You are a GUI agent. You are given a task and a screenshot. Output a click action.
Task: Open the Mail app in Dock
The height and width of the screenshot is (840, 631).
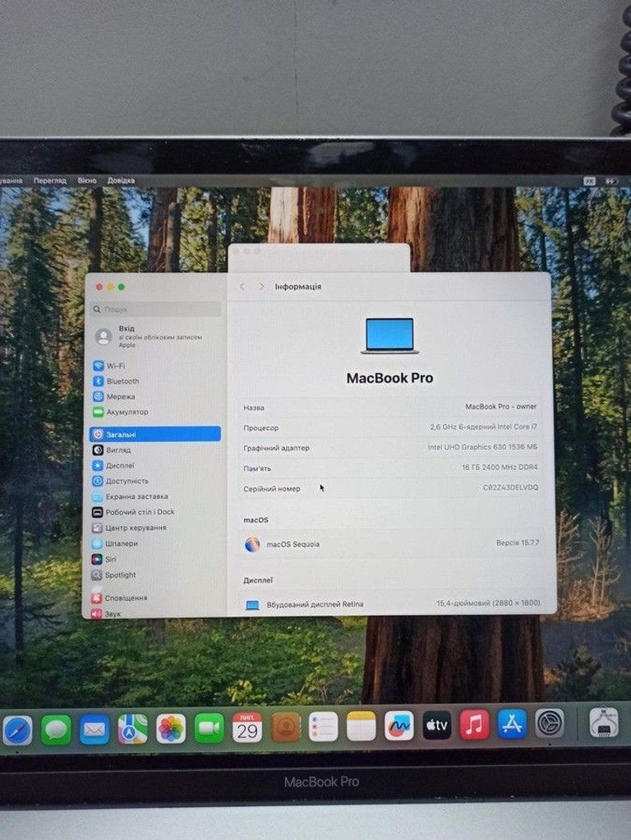[94, 729]
